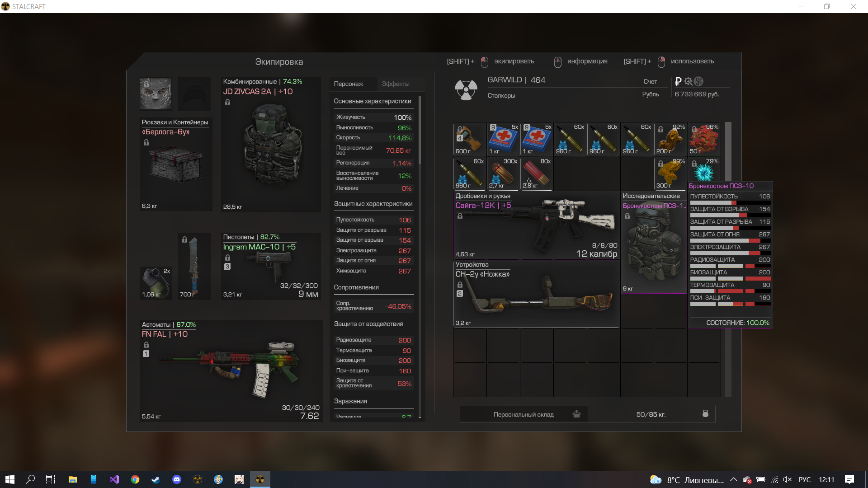Screen dimensions: 868x488
Task: Select the 60x rifle ammo in second row
Action: 470,174
